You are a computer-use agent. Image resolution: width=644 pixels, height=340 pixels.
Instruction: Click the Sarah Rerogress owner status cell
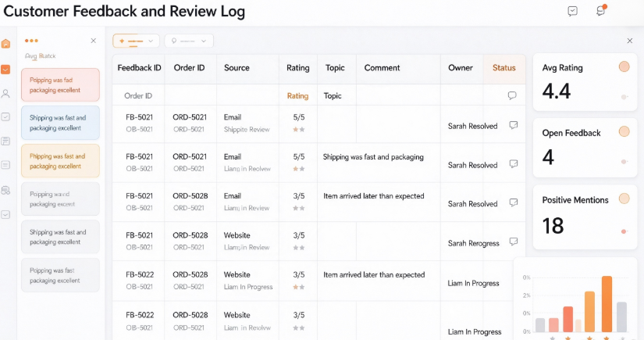473,243
